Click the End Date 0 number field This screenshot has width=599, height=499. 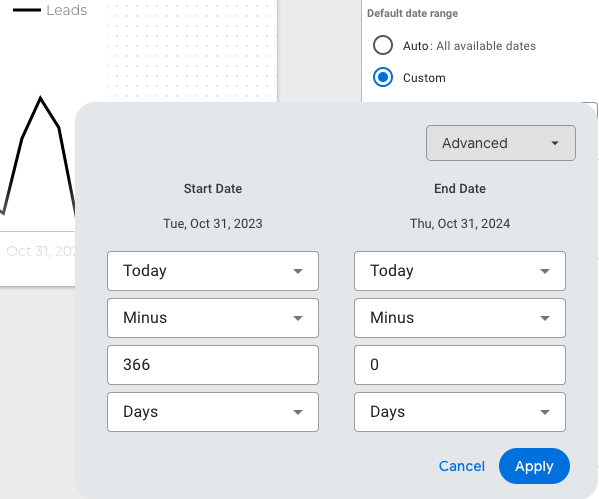460,365
